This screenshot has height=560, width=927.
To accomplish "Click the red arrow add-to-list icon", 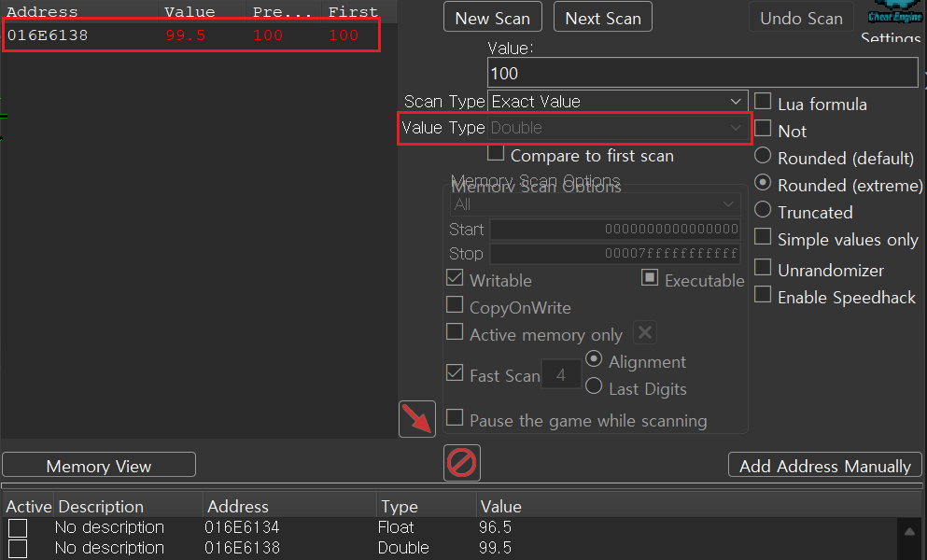I will coord(417,418).
